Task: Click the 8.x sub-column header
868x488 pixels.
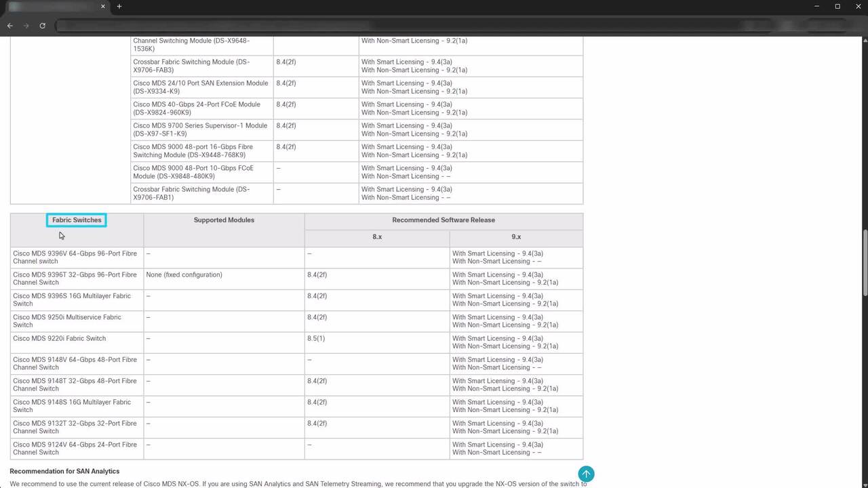Action: pos(377,237)
